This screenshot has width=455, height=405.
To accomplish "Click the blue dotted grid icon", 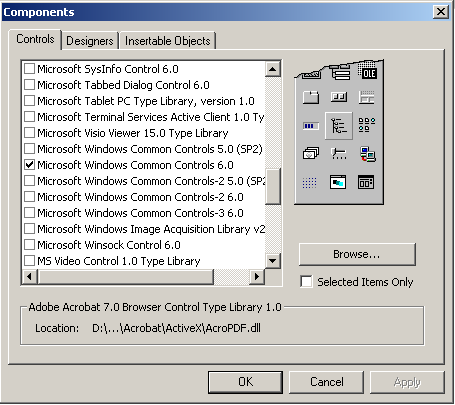I will click(x=310, y=183).
